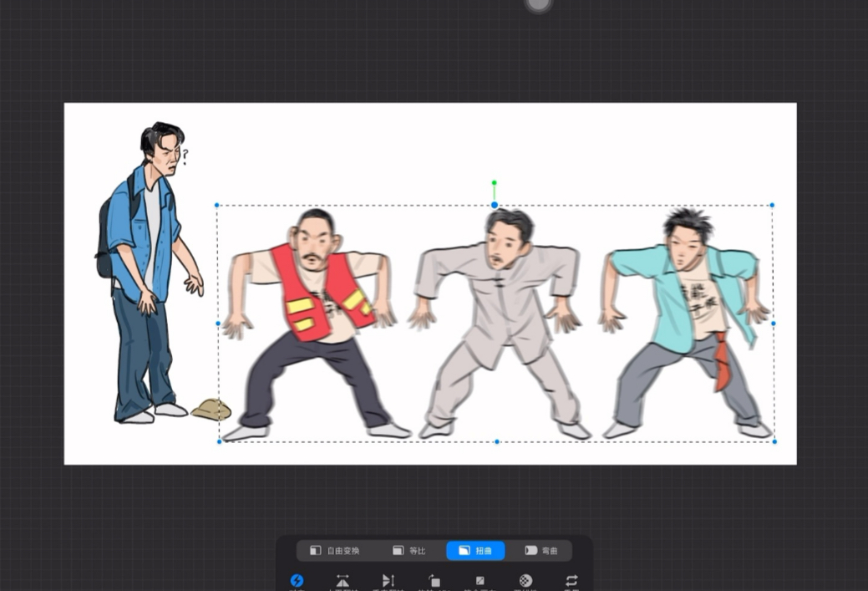Image resolution: width=868 pixels, height=591 pixels.
Task: Switch to 等比 (Uniform) transform mode
Action: (x=409, y=551)
